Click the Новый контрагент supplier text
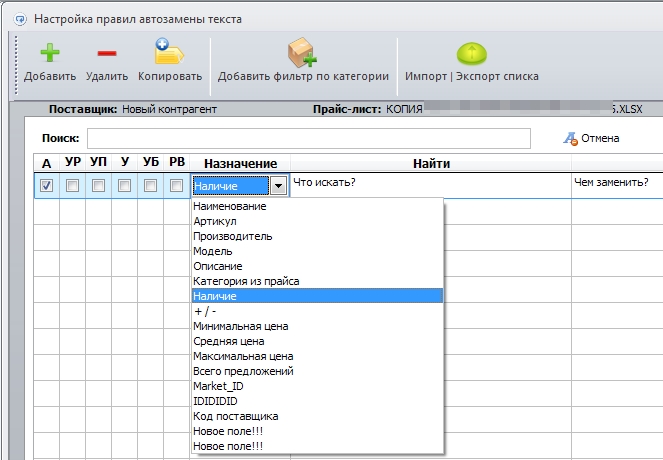The width and height of the screenshot is (663, 460). 169,110
